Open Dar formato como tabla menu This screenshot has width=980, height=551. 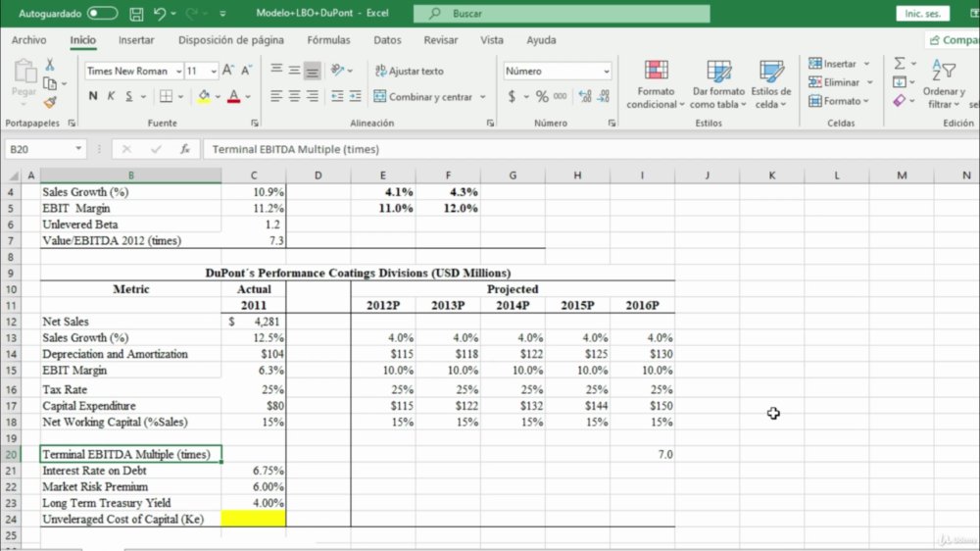click(x=718, y=84)
